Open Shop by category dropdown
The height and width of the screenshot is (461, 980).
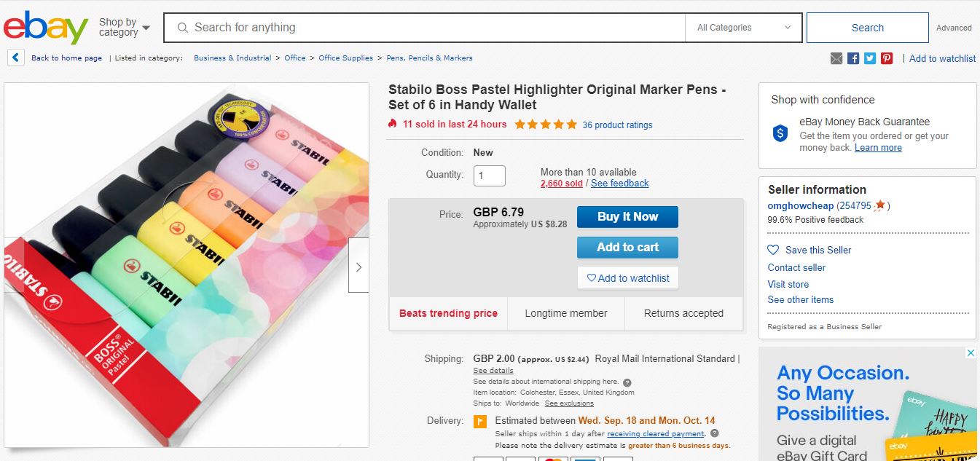pyautogui.click(x=125, y=28)
